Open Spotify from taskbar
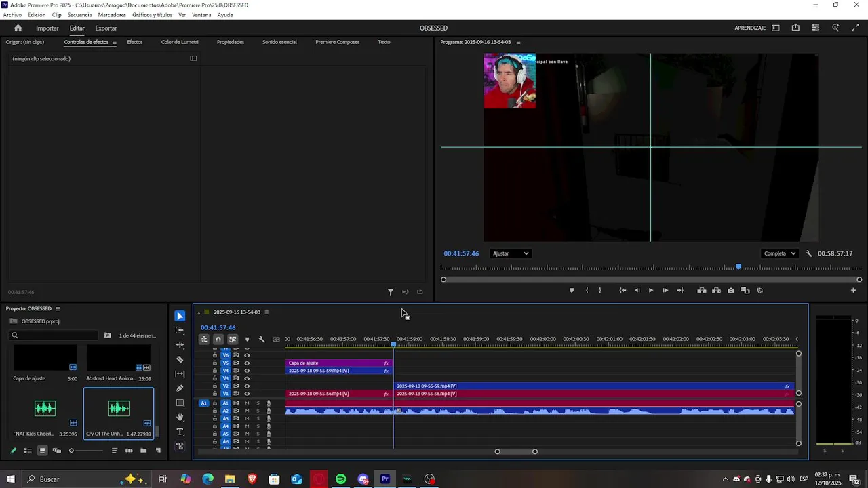The height and width of the screenshot is (488, 868). click(x=340, y=479)
